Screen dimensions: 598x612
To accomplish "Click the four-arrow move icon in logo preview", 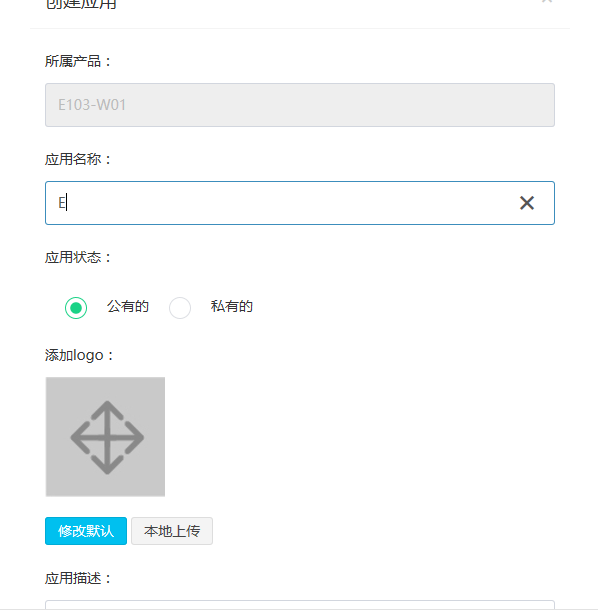I will (x=107, y=438).
